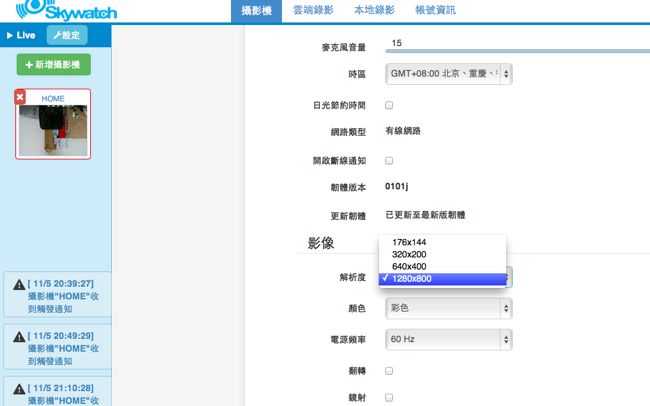Viewport: 650px width, 406px height.
Task: Expand the 電源頻率 60 Hz dropdown
Action: (448, 339)
